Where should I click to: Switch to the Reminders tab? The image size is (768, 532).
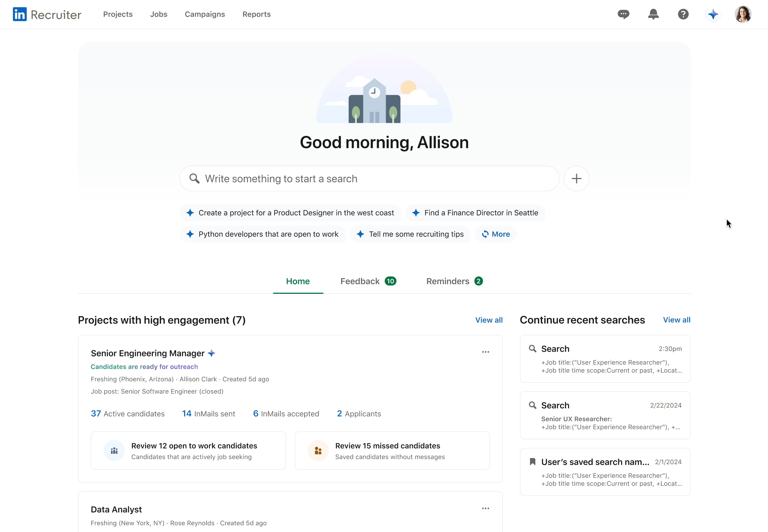pos(455,280)
